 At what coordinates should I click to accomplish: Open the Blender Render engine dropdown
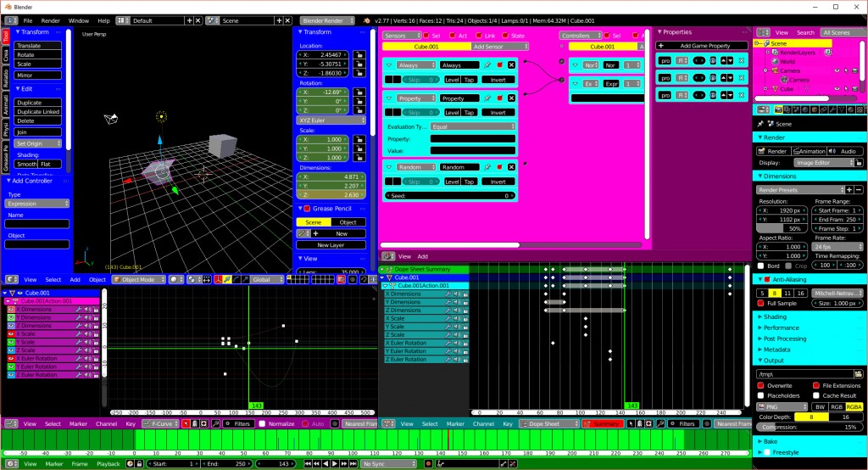[x=326, y=20]
